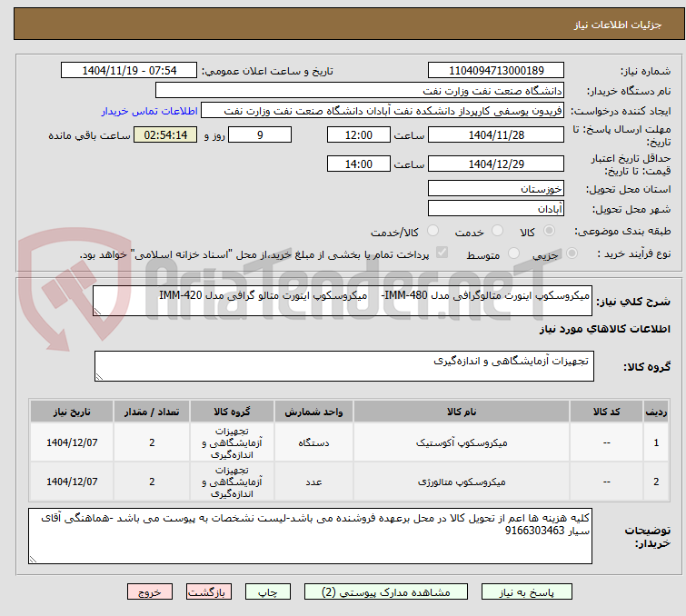
Task: Click the پاسخ به نیاز button
Action: tap(527, 592)
